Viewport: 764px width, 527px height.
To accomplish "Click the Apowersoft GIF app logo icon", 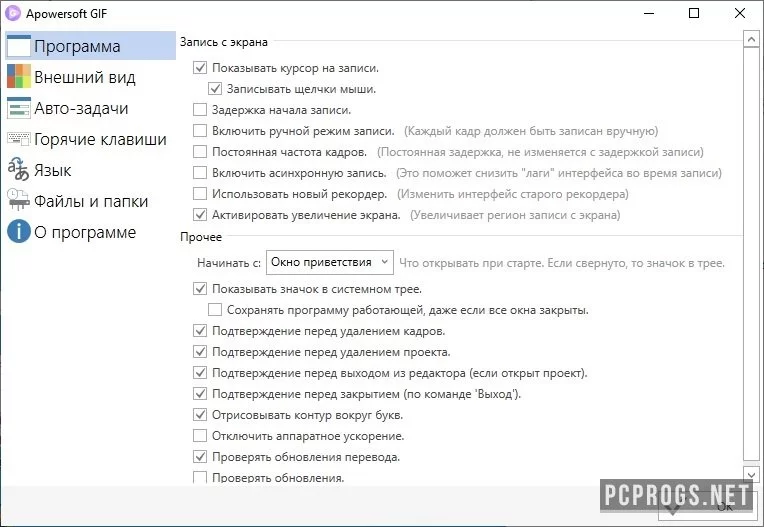I will point(12,13).
